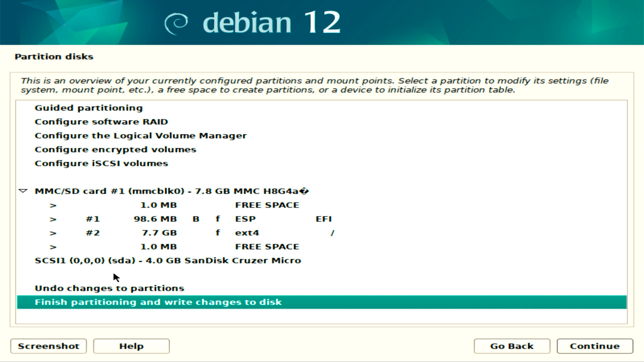The width and height of the screenshot is (644, 362).
Task: Collapse the MMC/SD card #1 disclosure triangle
Action: (23, 191)
